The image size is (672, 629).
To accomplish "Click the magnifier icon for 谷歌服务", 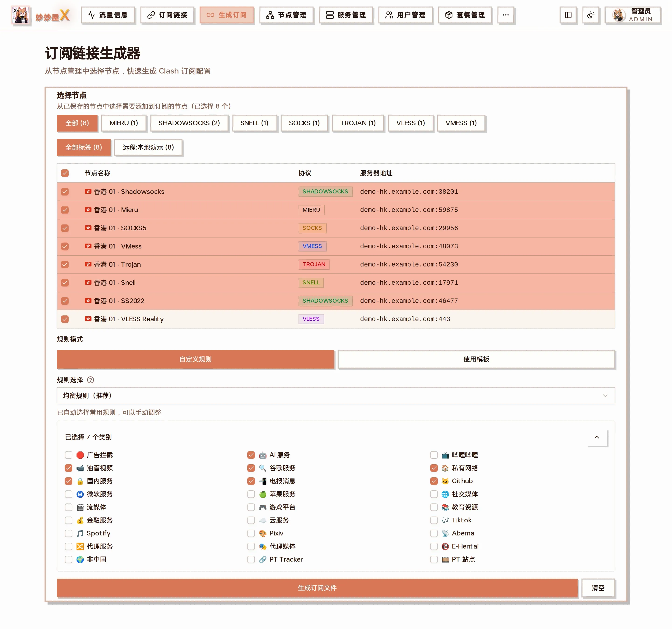I will (263, 468).
